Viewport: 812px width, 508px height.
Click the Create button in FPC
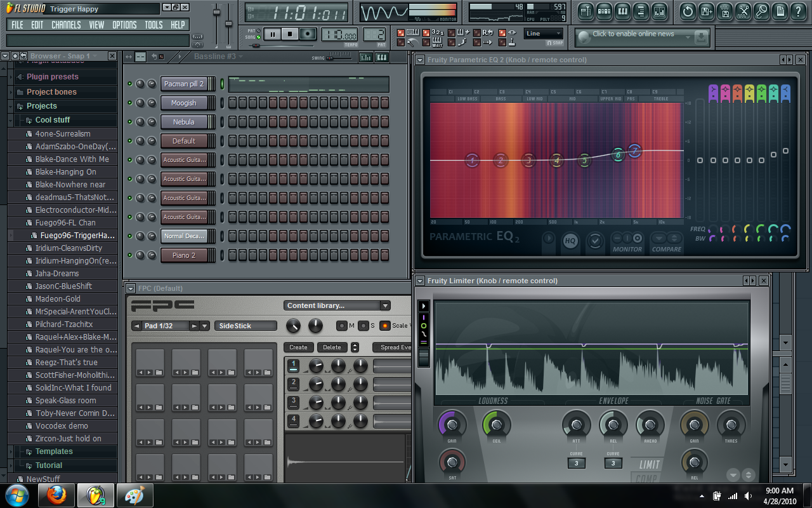click(298, 347)
